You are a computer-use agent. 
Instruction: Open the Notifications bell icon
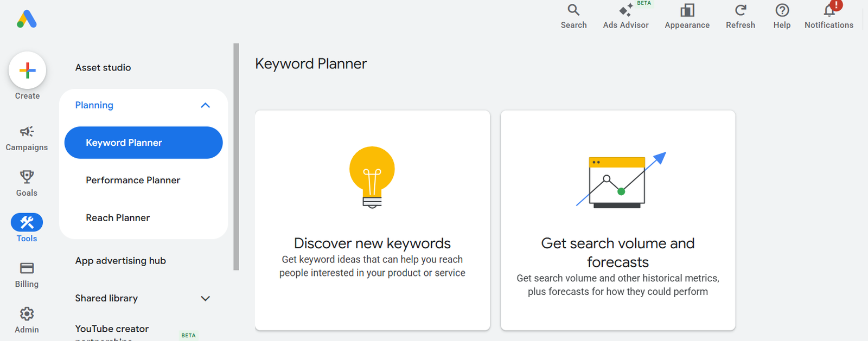828,10
